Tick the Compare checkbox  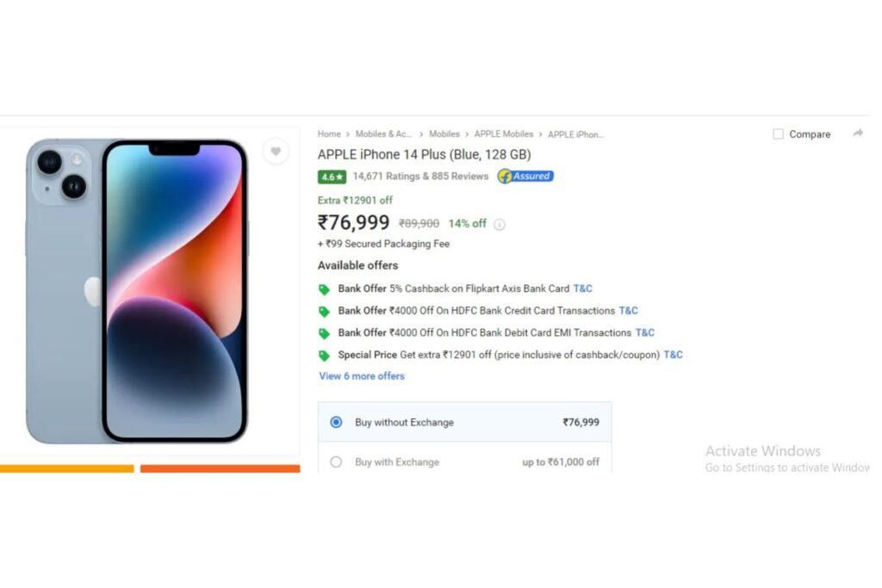pyautogui.click(x=778, y=133)
